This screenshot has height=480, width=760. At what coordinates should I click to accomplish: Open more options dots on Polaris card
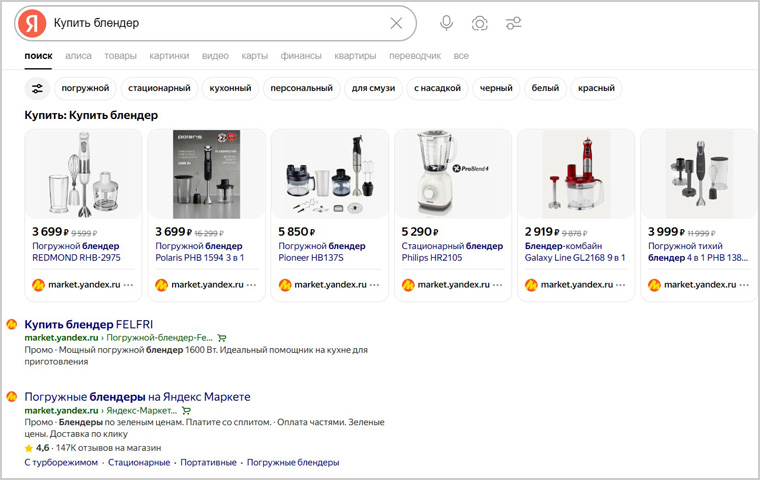tap(252, 285)
